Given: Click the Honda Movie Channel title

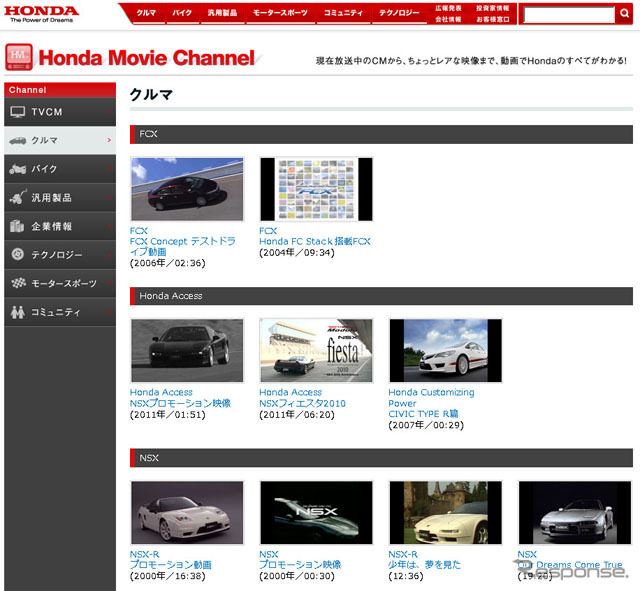Looking at the screenshot, I should 147,58.
